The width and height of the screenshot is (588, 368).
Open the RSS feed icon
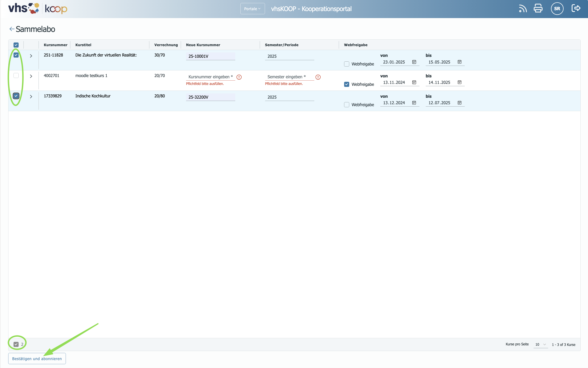tap(523, 9)
